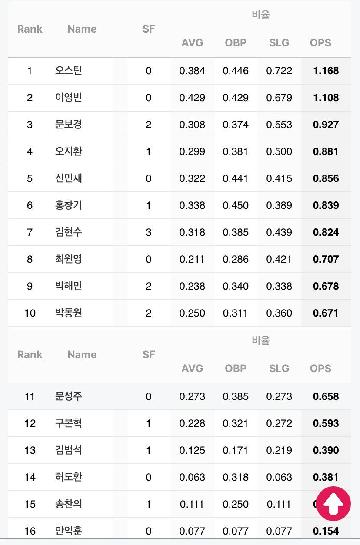Click the OPS header in second table
This screenshot has width=360, height=545.
[x=320, y=368]
